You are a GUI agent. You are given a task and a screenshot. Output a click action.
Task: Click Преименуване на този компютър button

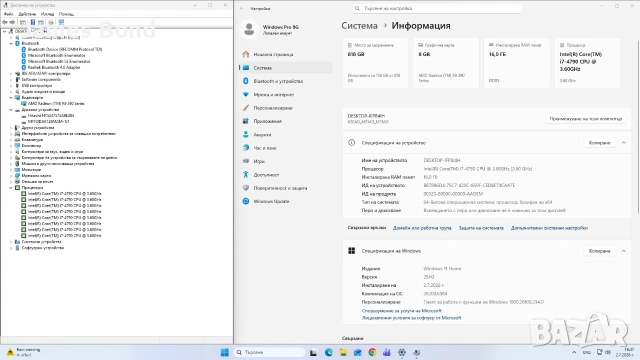point(585,119)
